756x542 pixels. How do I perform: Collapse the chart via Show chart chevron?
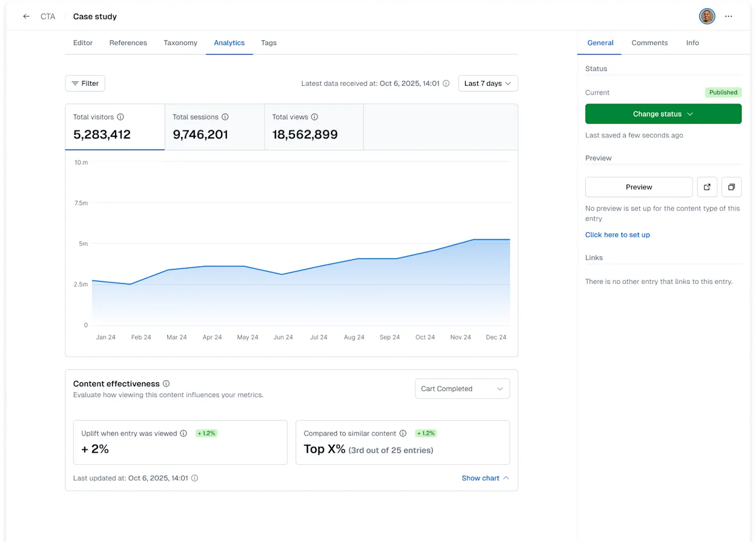[x=485, y=478]
